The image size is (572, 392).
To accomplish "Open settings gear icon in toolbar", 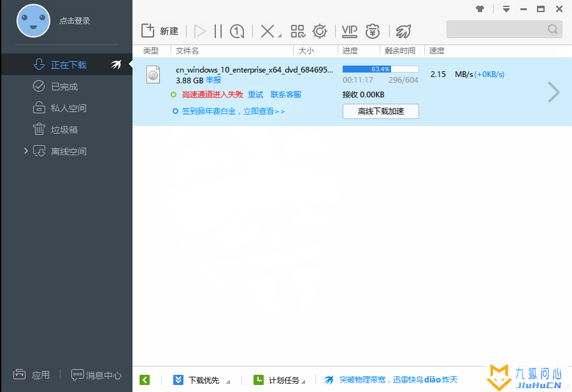I will [320, 31].
